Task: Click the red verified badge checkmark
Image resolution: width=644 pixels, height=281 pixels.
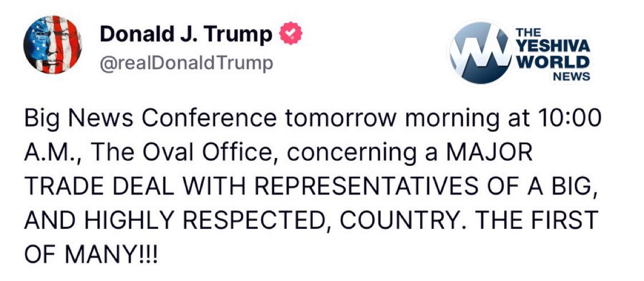Action: pos(290,35)
